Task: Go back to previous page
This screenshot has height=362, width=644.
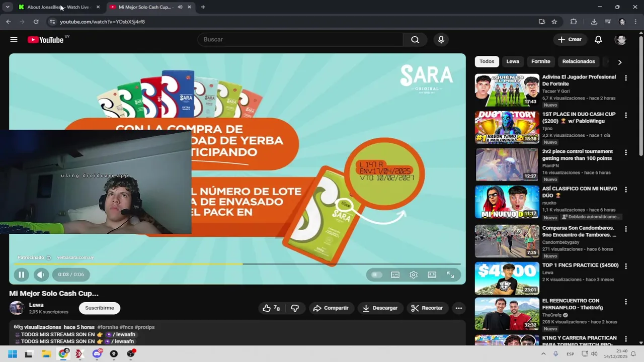Action: coord(9,22)
